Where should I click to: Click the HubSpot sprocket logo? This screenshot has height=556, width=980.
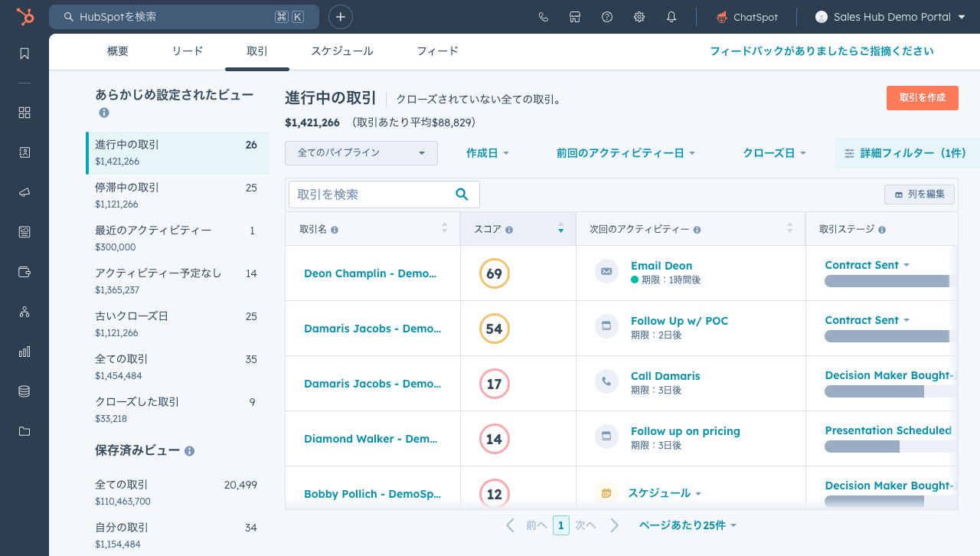pos(24,17)
